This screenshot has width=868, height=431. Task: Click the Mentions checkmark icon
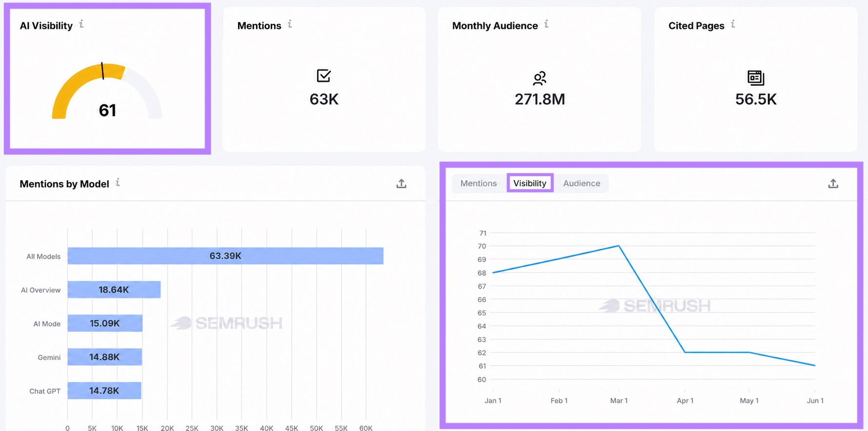point(324,76)
